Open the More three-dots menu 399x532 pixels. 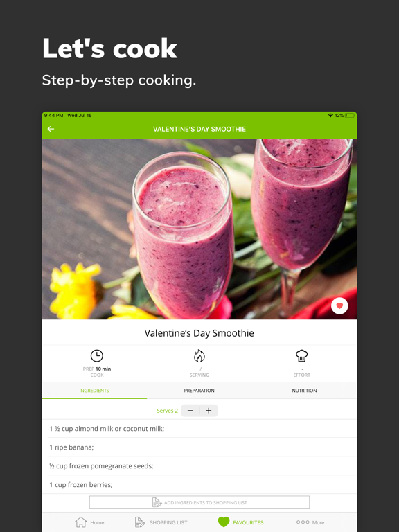(303, 522)
